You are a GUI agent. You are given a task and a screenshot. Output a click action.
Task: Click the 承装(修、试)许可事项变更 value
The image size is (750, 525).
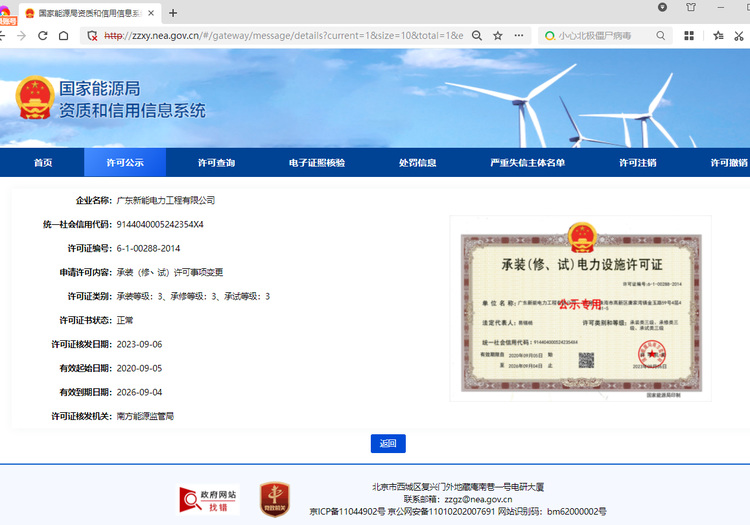coord(170,272)
